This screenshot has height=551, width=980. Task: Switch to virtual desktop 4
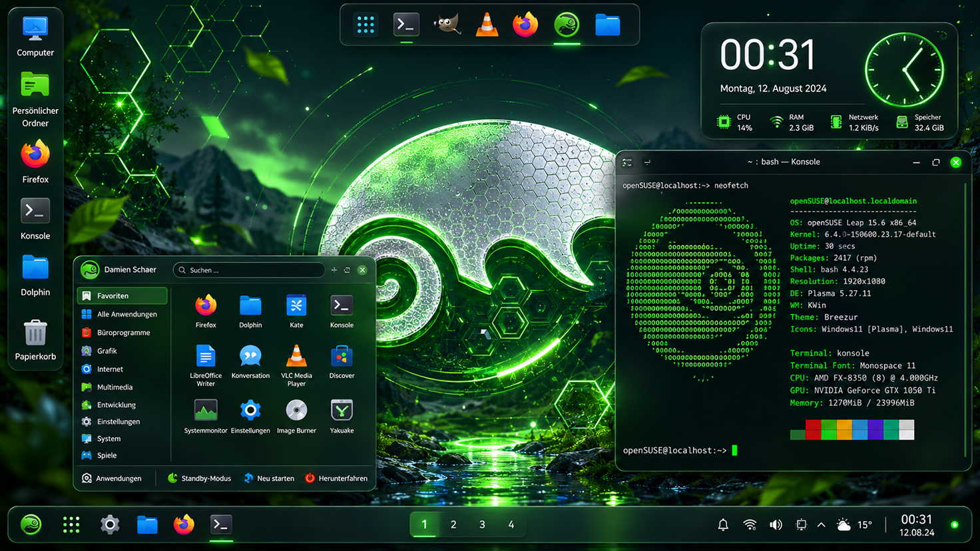(x=511, y=524)
